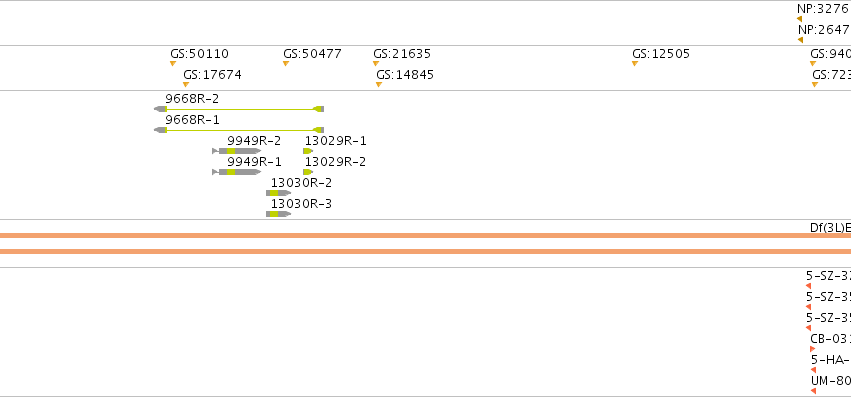Click the 13029R-1 label text

[335, 141]
